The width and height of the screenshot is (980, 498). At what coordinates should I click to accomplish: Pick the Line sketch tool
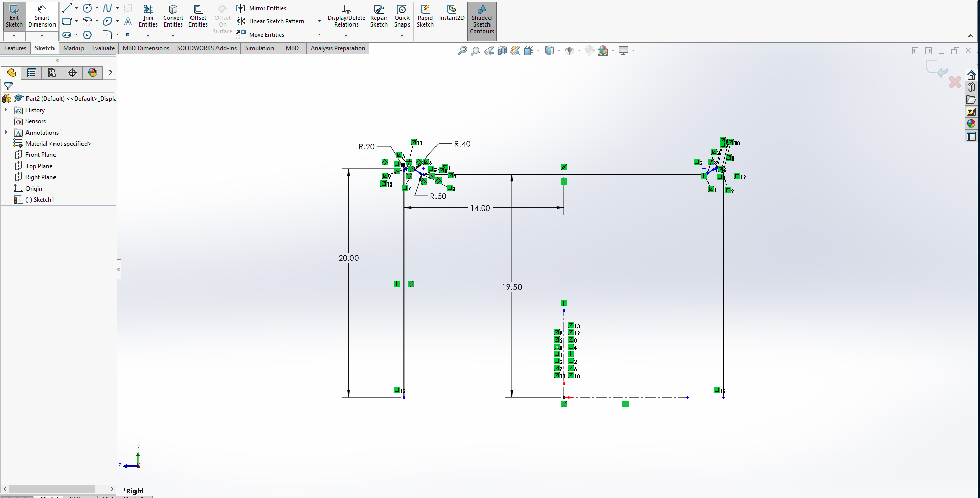67,8
